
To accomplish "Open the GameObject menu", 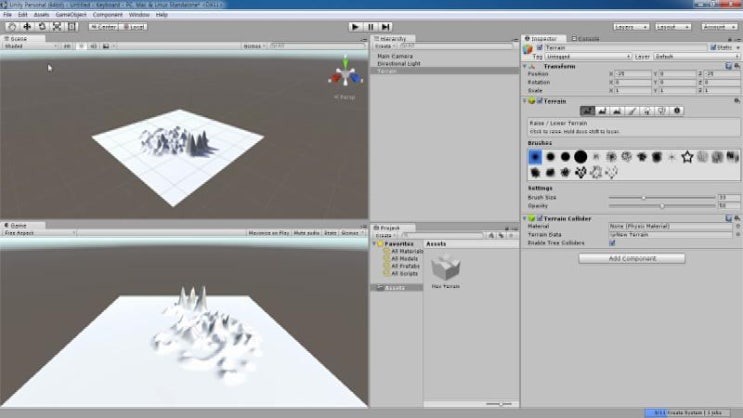I will pos(71,15).
